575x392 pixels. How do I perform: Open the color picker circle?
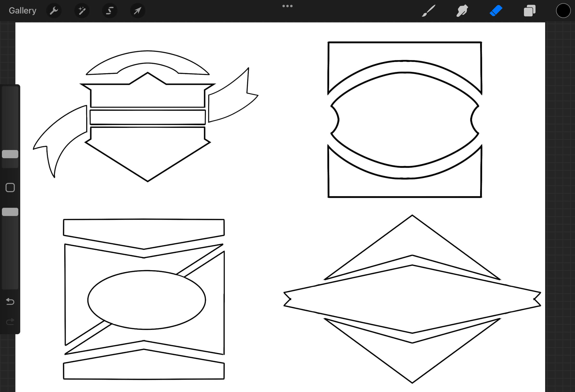coord(563,10)
